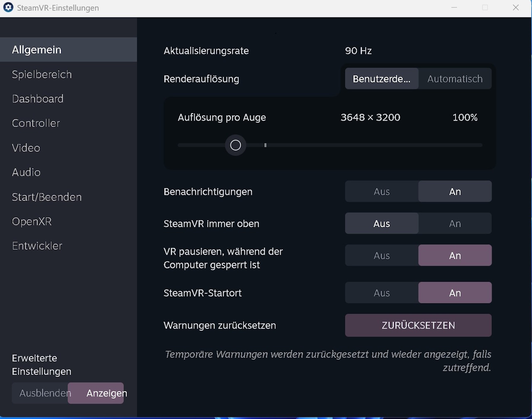Screen dimensions: 532x419
Task: Select the OpenXR sidebar entry
Action: [32, 222]
